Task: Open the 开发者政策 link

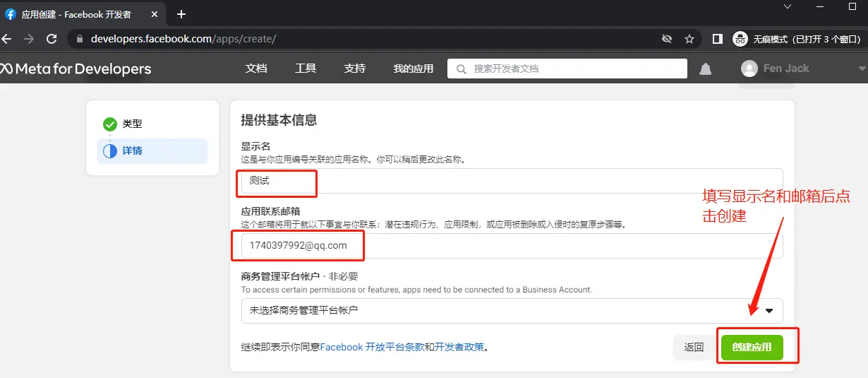Action: (459, 347)
